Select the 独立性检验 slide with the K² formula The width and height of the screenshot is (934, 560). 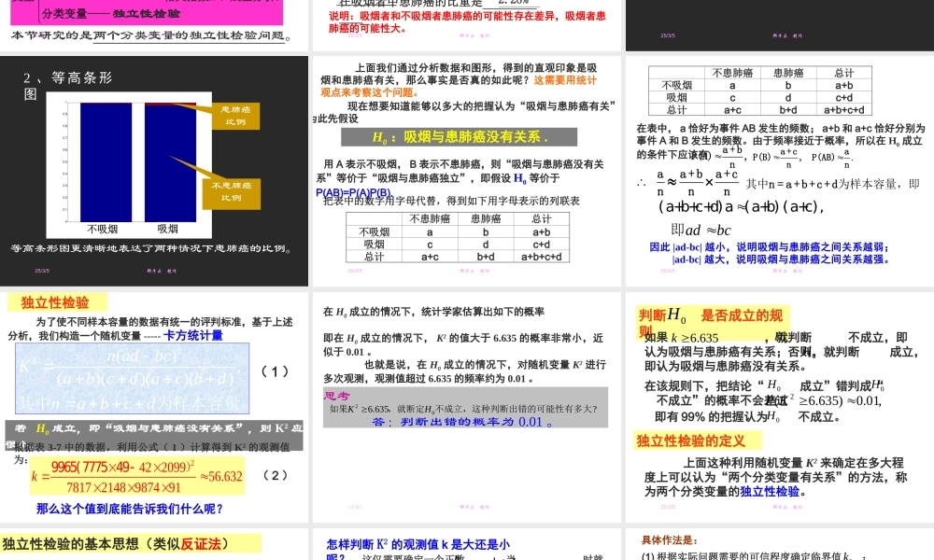point(154,407)
